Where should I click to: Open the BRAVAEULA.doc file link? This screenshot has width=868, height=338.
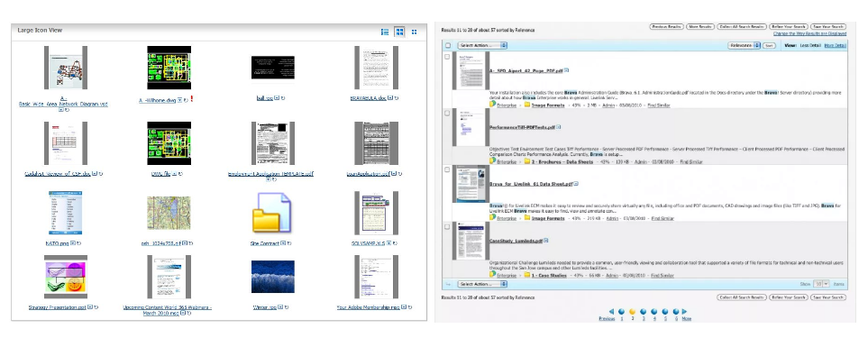tap(368, 97)
